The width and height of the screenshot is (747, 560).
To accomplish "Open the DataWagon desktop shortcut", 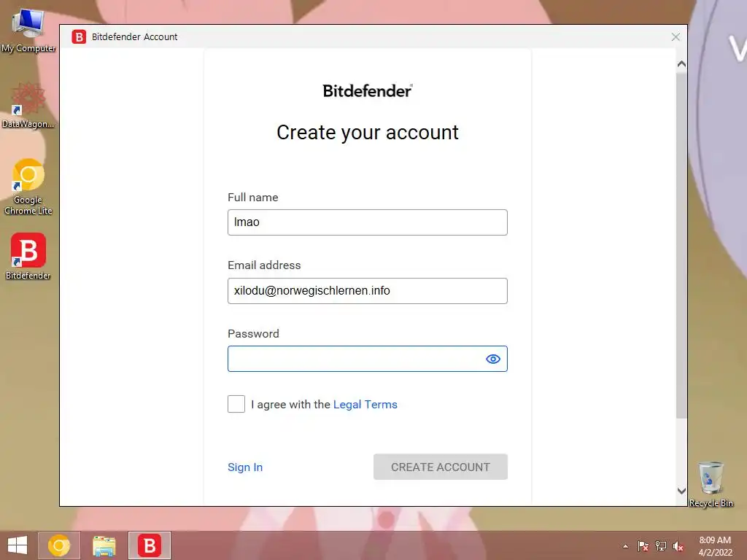I will pyautogui.click(x=28, y=105).
